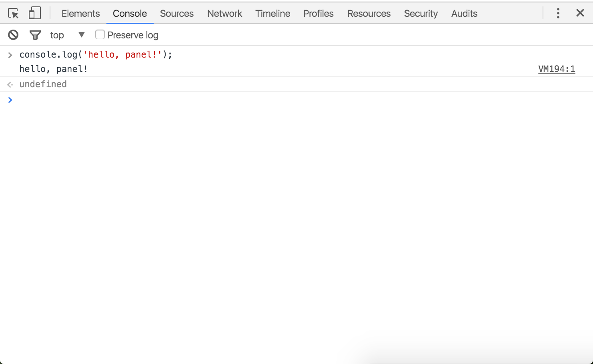Open the console filter funnel icon
The image size is (593, 364).
pyautogui.click(x=35, y=35)
